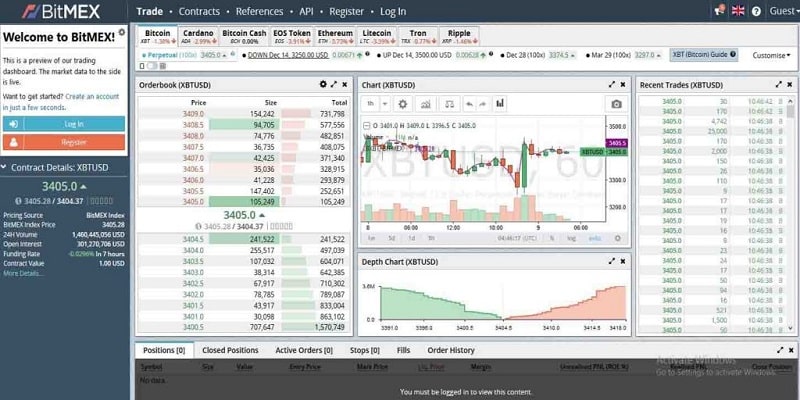
Task: Open the help question mark icon
Action: (x=756, y=11)
